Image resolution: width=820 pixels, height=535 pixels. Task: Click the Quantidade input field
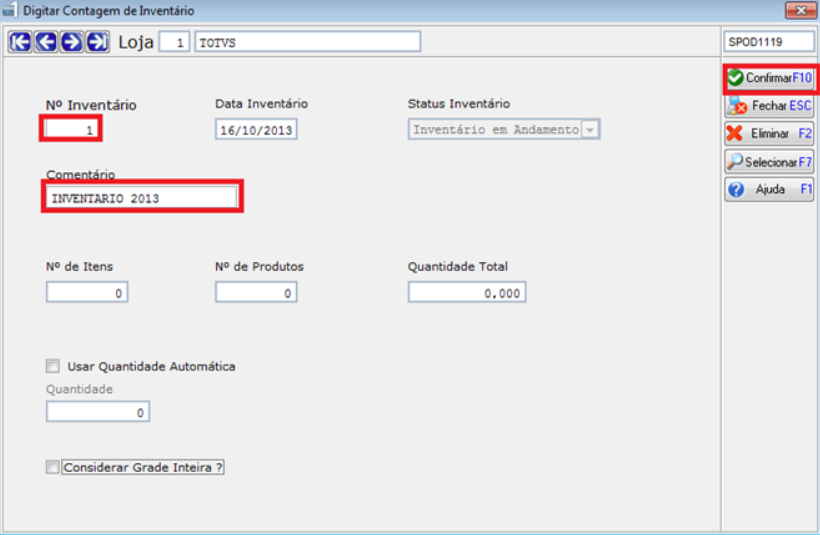98,412
